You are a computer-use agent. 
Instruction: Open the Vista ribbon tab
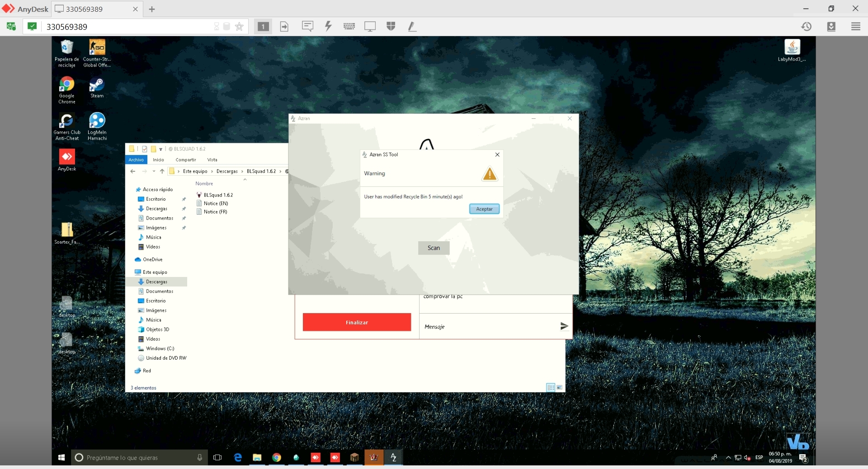point(212,160)
